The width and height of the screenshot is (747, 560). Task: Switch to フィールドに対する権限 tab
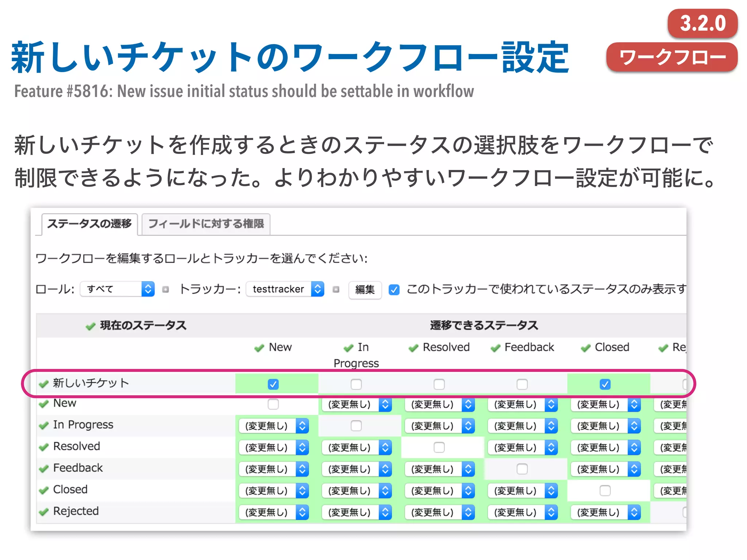tap(206, 224)
